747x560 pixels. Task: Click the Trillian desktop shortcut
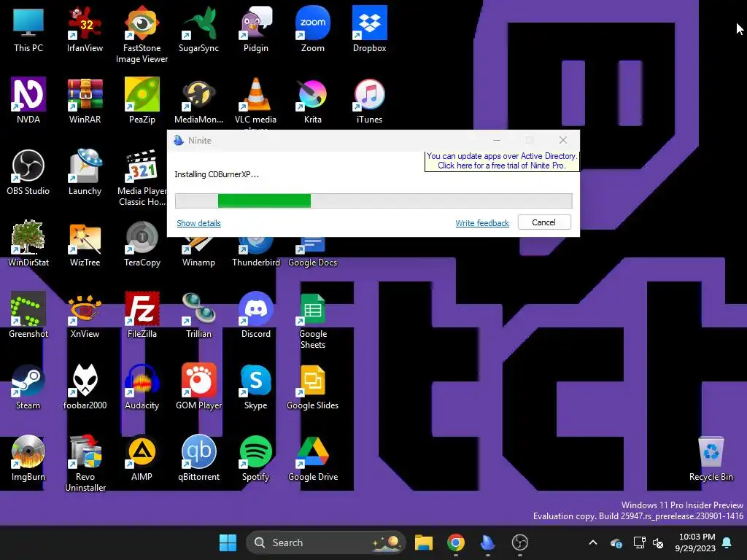tap(198, 315)
